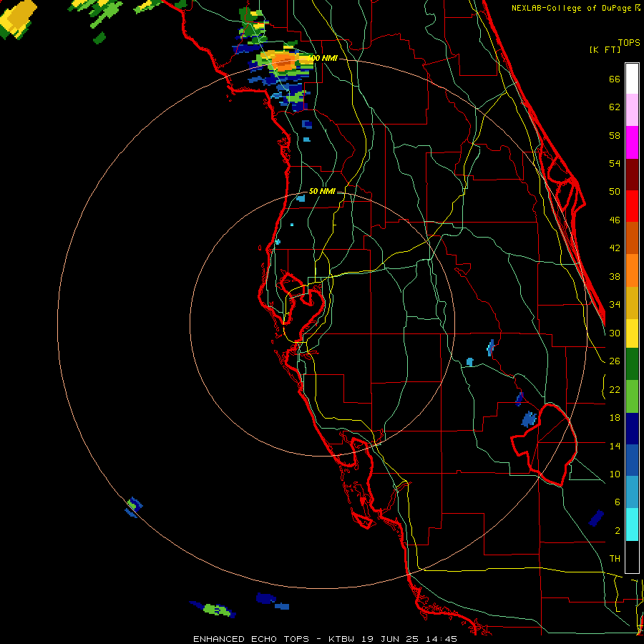The width and height of the screenshot is (644, 644).
Task: Choose the cyan 10 kft legend swatch
Action: [632, 525]
